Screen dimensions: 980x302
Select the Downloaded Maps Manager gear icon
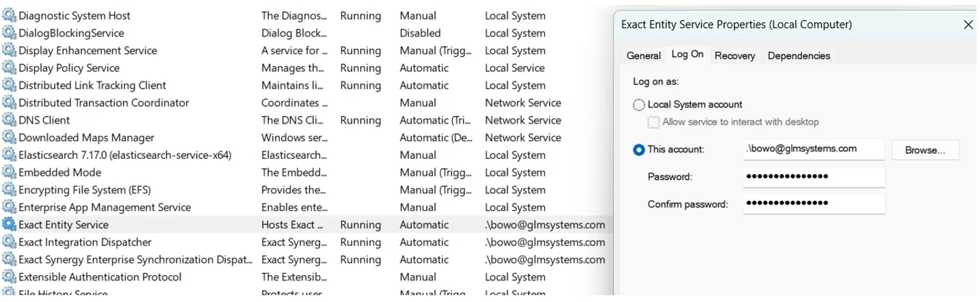[9, 138]
